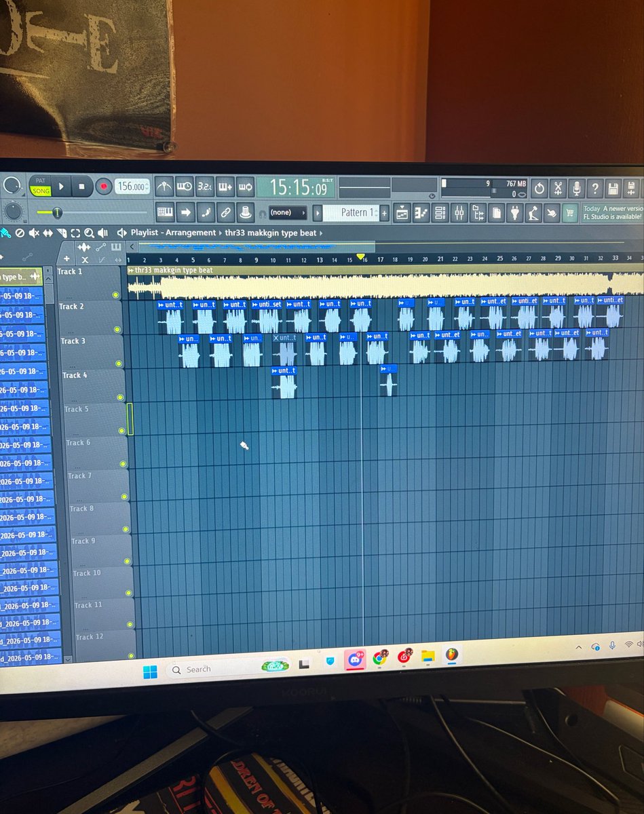Open the plugin picker plug icon
The image size is (644, 814).
pos(515,213)
